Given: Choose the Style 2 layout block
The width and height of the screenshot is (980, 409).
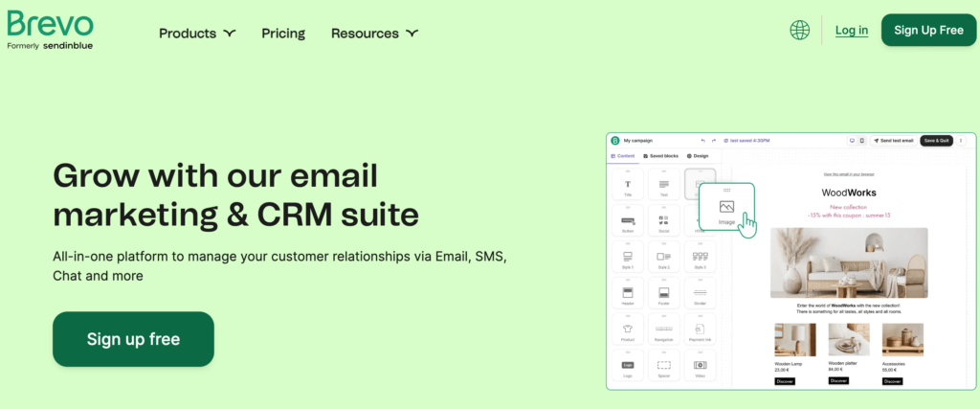Looking at the screenshot, I should pyautogui.click(x=664, y=259).
